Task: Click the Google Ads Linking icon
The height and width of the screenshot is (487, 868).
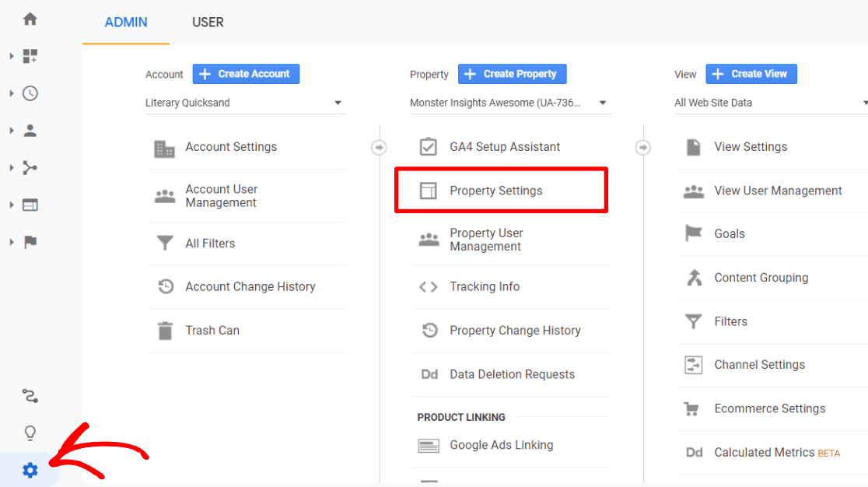Action: tap(429, 446)
